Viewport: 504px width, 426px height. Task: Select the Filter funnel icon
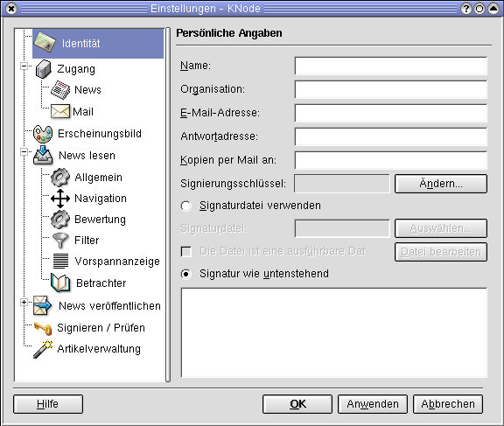click(60, 241)
